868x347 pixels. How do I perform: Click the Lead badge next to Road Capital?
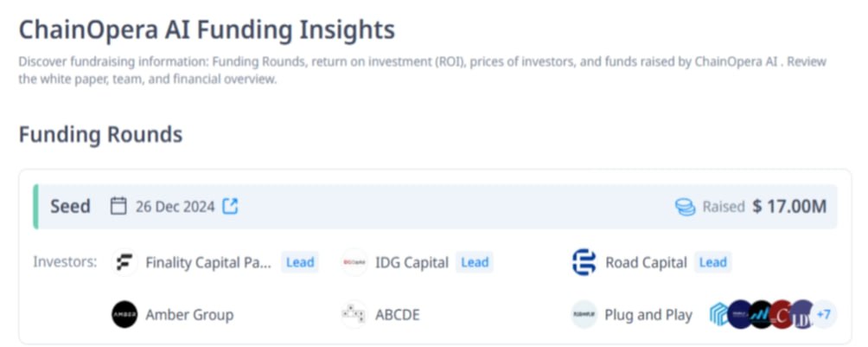coord(712,262)
